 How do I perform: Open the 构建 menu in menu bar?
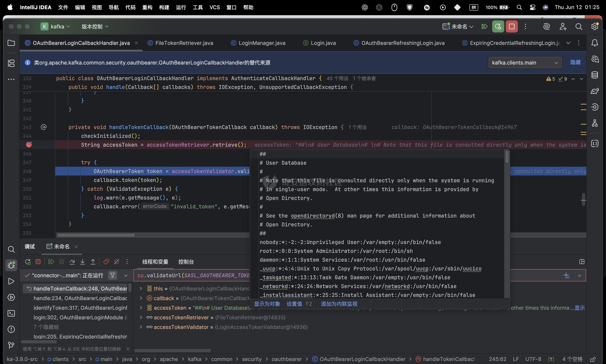point(164,7)
